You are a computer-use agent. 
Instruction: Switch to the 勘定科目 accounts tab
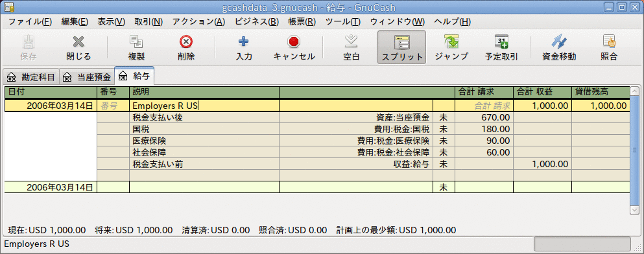[x=30, y=76]
